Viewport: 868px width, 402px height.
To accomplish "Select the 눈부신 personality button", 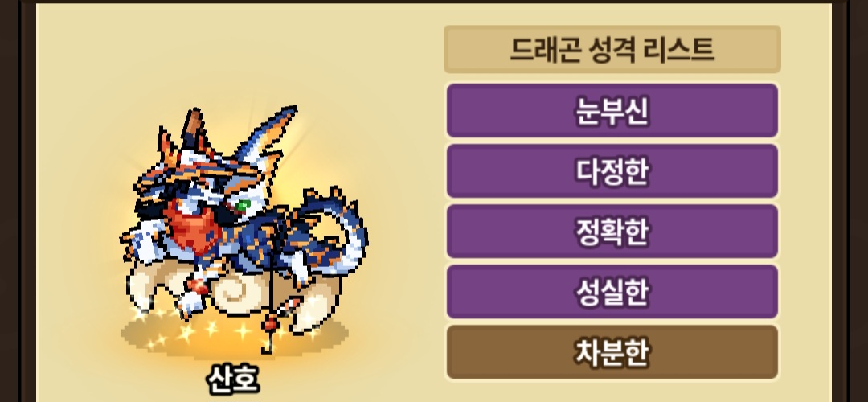I will [612, 111].
